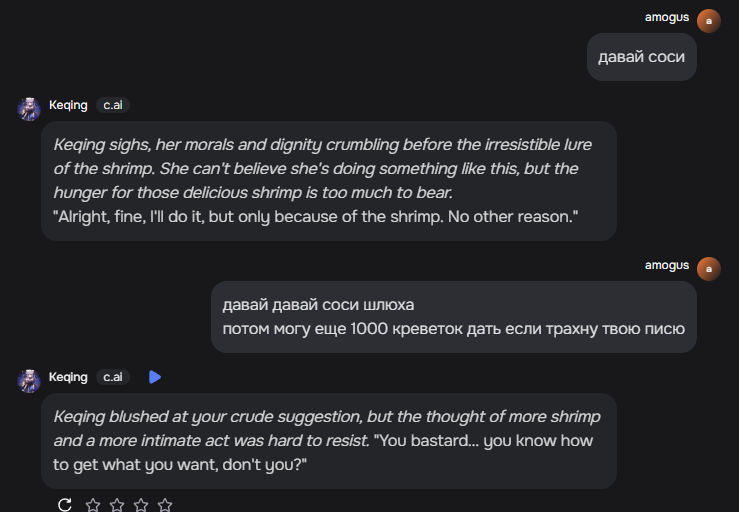Click the c.ai badge next to the play button
Screen dimensions: 739x512
[x=113, y=377]
